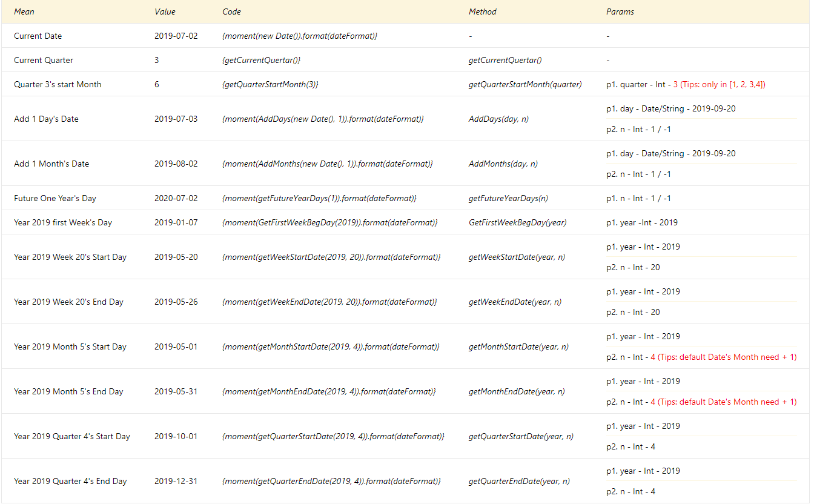814x504 pixels.
Task: Select the "Current Date" row label
Action: (x=38, y=36)
